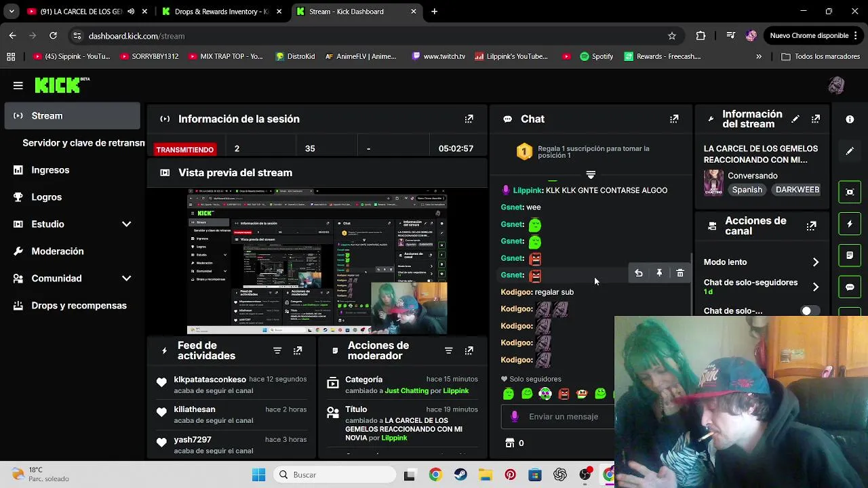Open Lilppink link in the Título entry
Screen dimensions: 868x488
394,438
